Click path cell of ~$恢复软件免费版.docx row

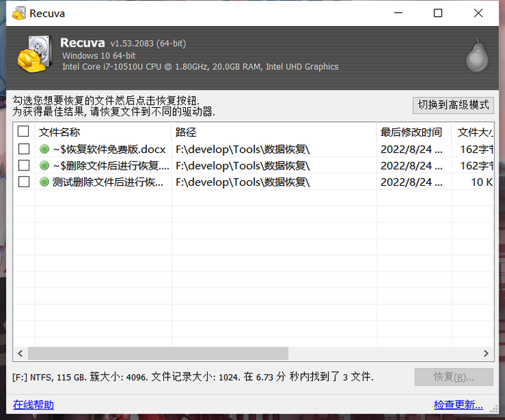click(x=243, y=149)
